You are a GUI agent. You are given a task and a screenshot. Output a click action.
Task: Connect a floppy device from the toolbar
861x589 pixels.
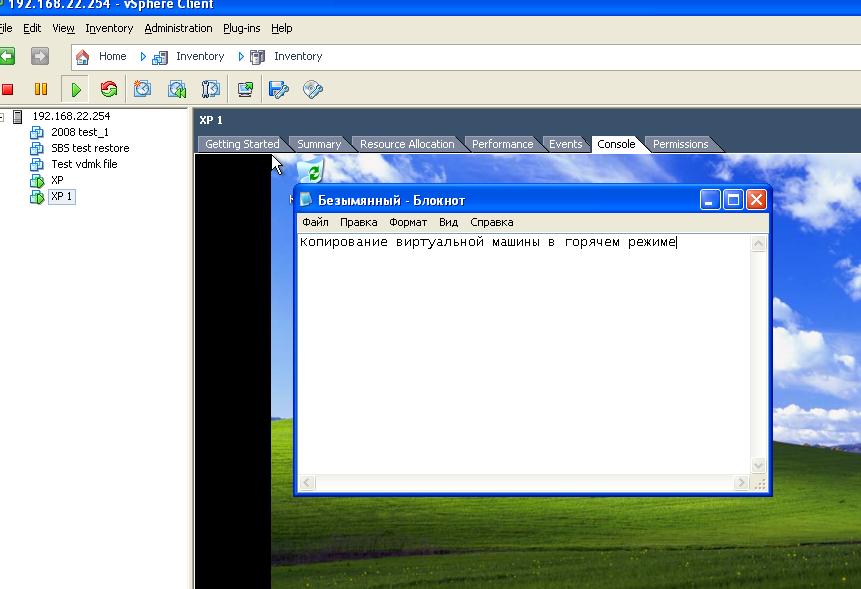[x=278, y=89]
